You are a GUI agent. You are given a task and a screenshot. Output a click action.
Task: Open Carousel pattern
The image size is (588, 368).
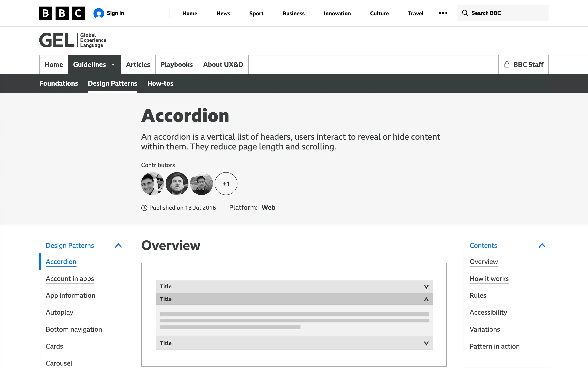pyautogui.click(x=59, y=363)
